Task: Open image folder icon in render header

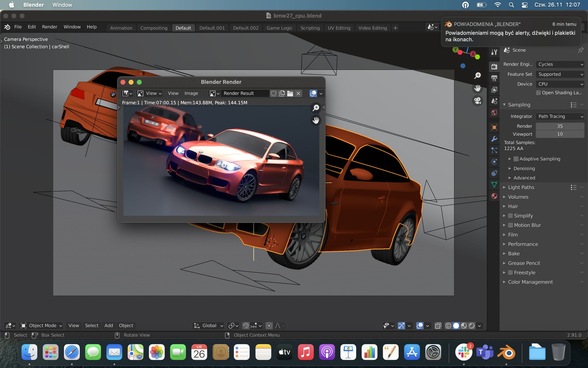Action: click(x=290, y=93)
